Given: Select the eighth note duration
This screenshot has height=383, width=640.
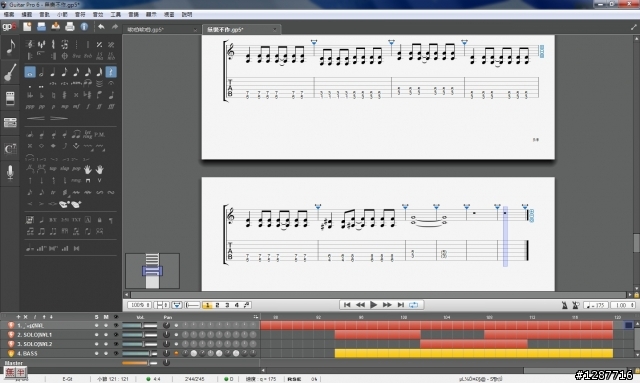Looking at the screenshot, I should click(64, 73).
